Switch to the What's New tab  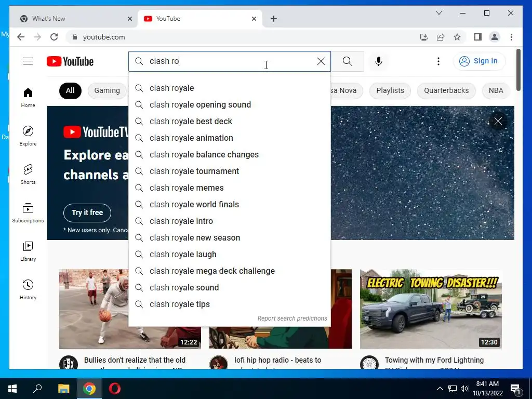coord(74,19)
